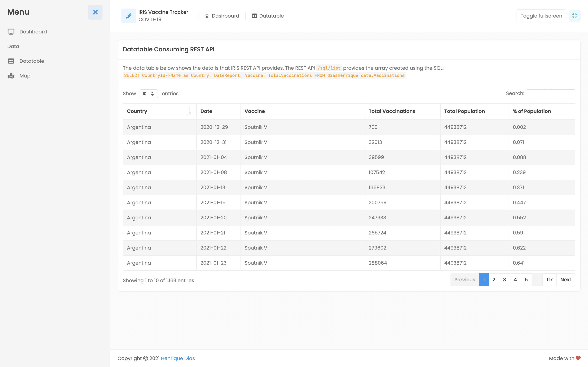This screenshot has height=367, width=588.
Task: Click the table icon beside Datatable in sidebar
Action: point(11,61)
